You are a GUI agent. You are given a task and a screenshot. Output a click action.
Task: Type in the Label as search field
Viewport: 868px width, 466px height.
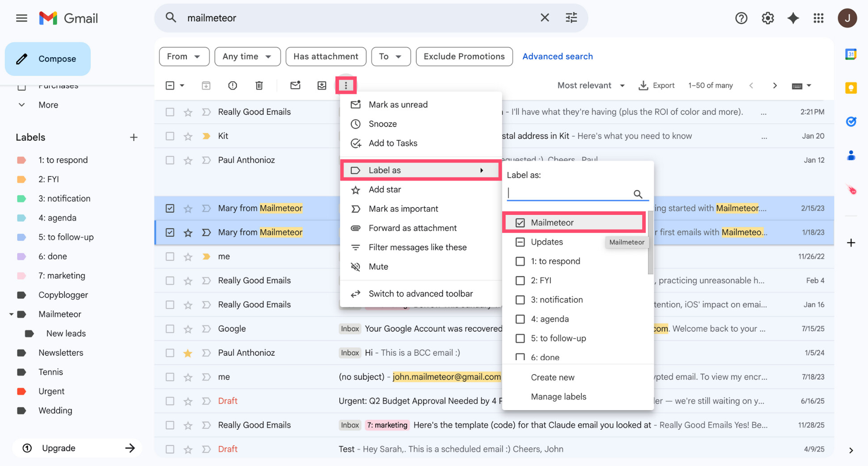(x=572, y=193)
